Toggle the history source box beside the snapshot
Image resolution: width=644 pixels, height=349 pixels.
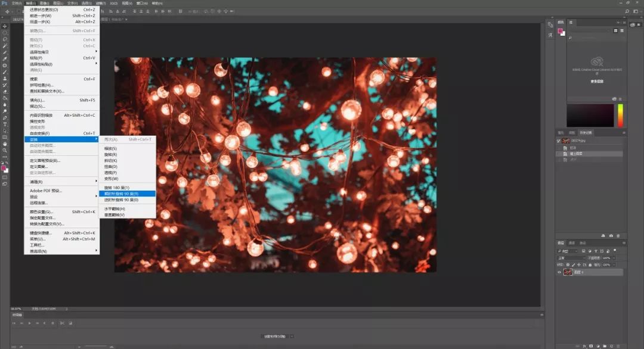559,141
